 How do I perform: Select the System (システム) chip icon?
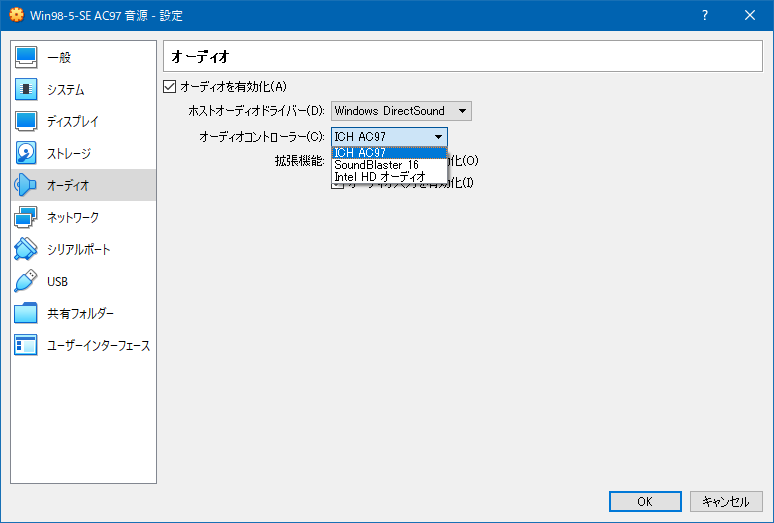pyautogui.click(x=26, y=89)
